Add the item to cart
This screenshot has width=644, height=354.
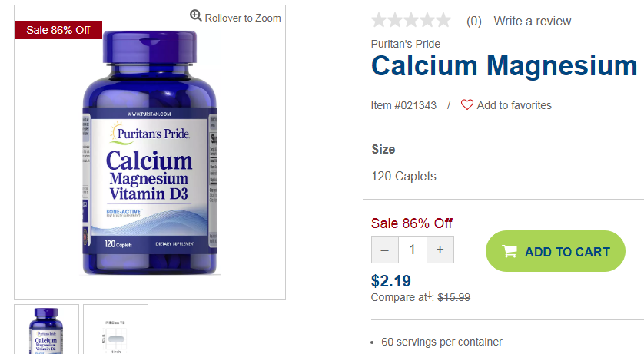pyautogui.click(x=556, y=251)
